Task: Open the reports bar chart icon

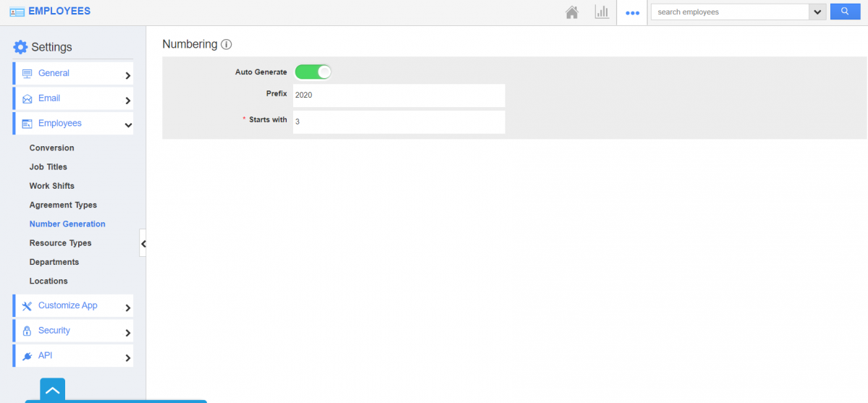Action: point(602,12)
